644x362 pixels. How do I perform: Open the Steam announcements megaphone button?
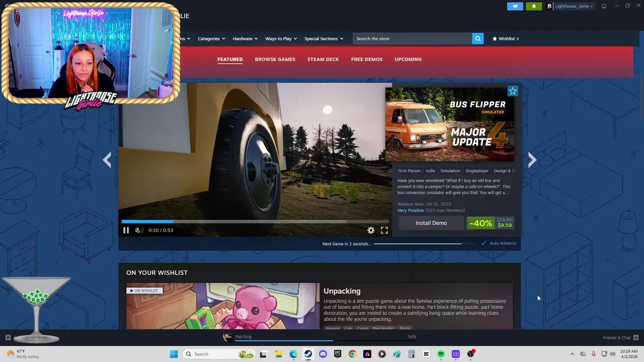515,6
